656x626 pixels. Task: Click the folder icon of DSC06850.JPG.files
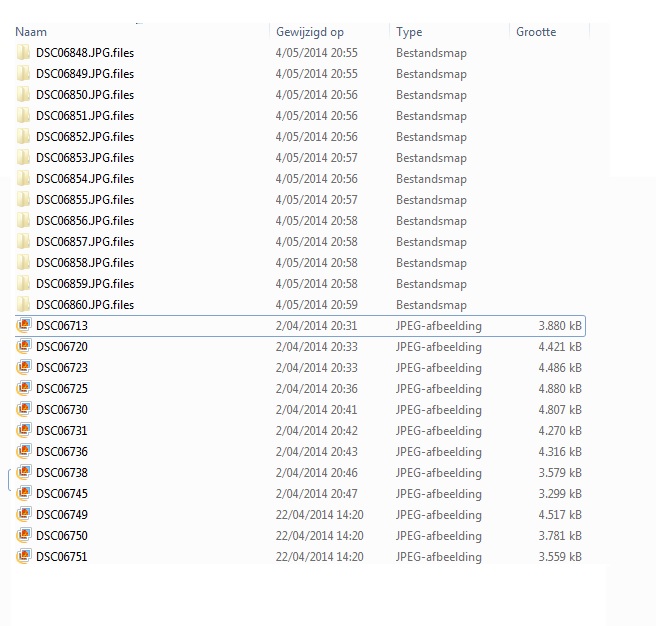(x=23, y=95)
